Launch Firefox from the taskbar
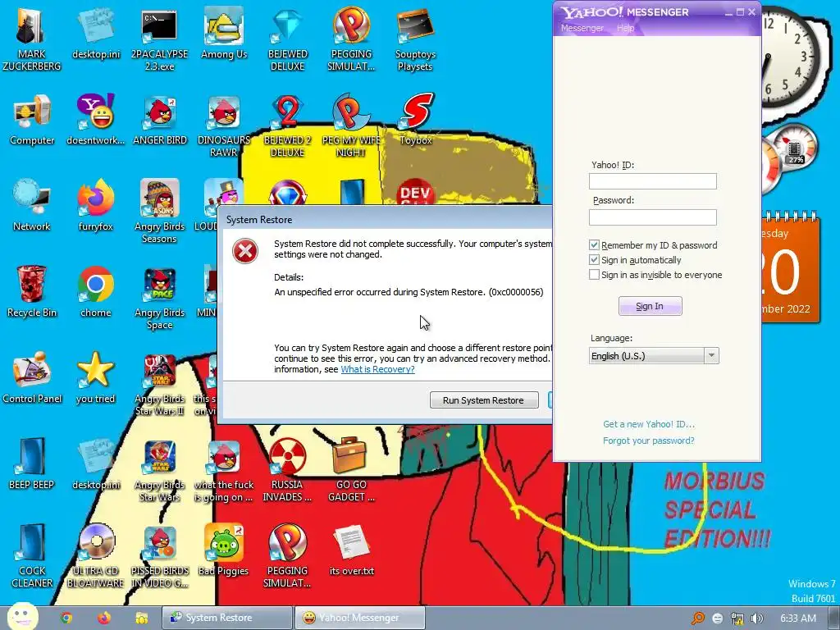840x630 pixels. point(104,618)
